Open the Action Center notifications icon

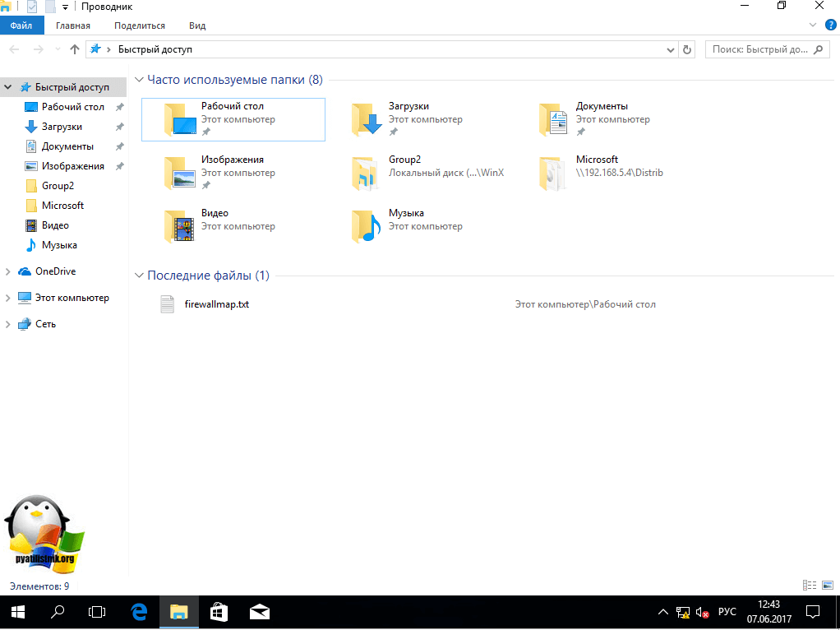click(x=813, y=612)
